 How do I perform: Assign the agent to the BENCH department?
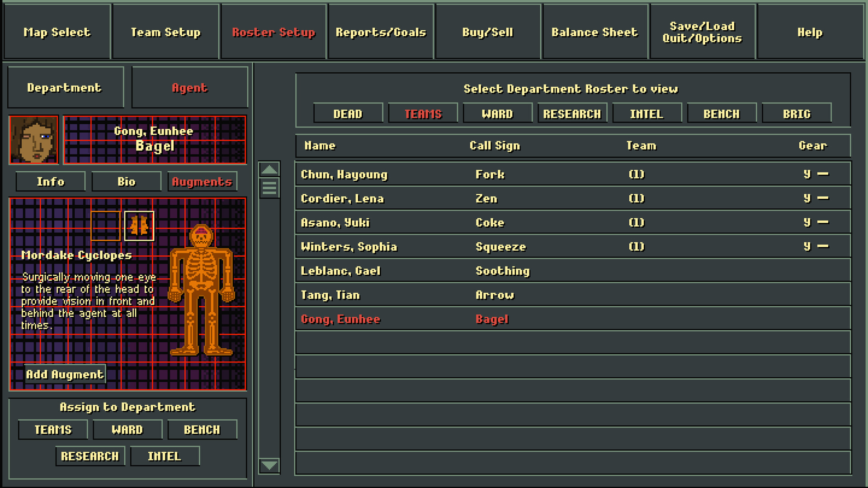pos(202,429)
